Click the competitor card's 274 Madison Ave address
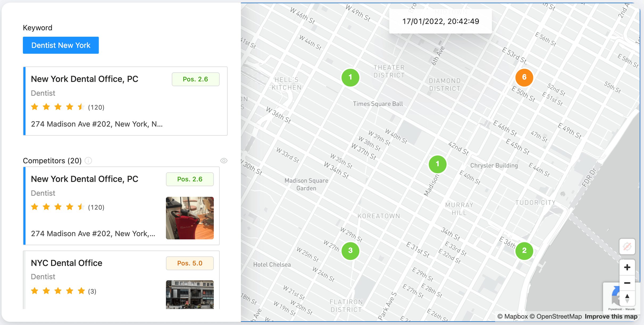The image size is (644, 325). 93,234
